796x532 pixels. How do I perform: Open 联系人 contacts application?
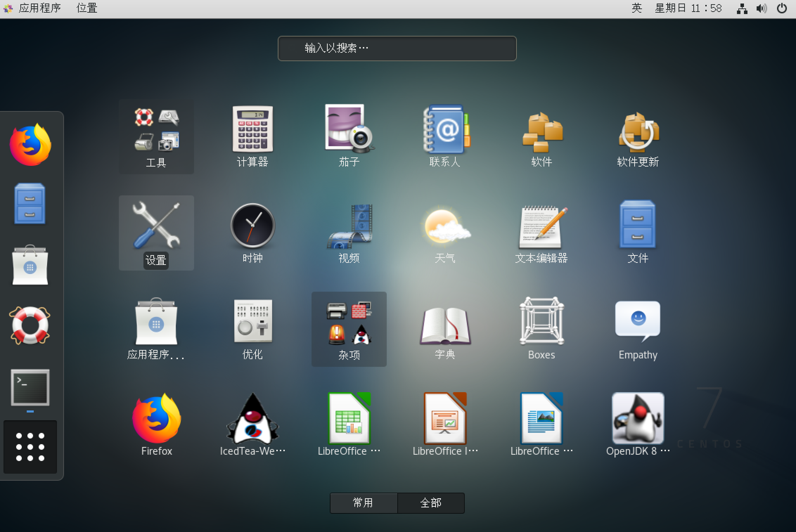point(445,129)
